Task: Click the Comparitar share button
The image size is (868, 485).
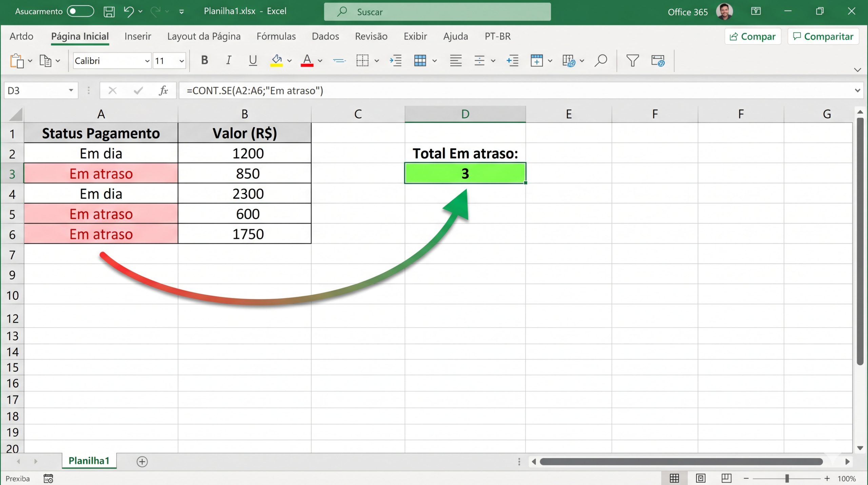Action: pos(823,36)
